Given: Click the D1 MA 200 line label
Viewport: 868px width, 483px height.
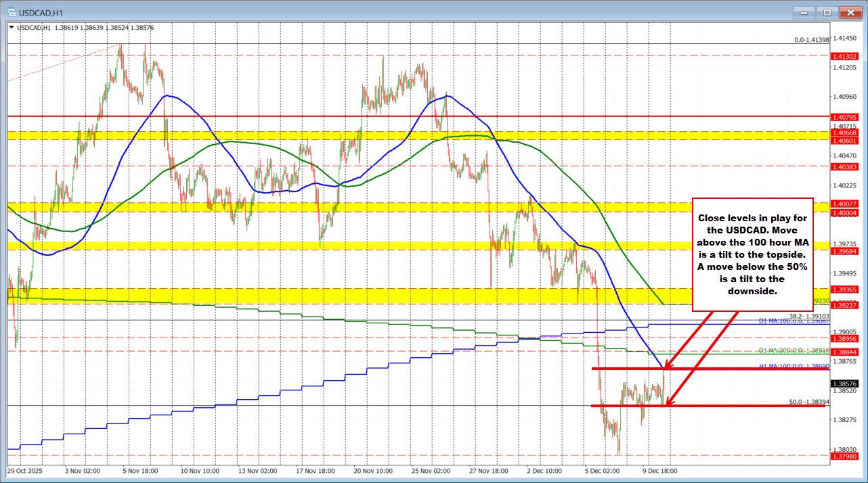Looking at the screenshot, I should [x=794, y=350].
